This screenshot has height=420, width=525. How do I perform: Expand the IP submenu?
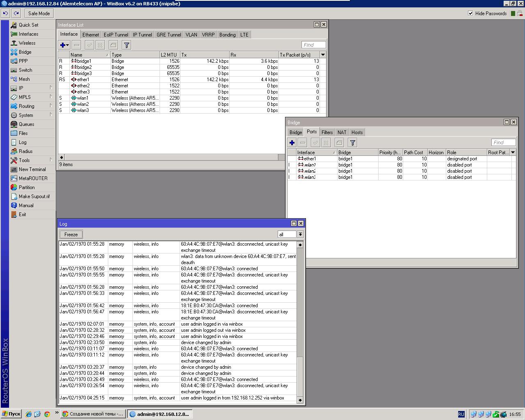[x=51, y=88]
